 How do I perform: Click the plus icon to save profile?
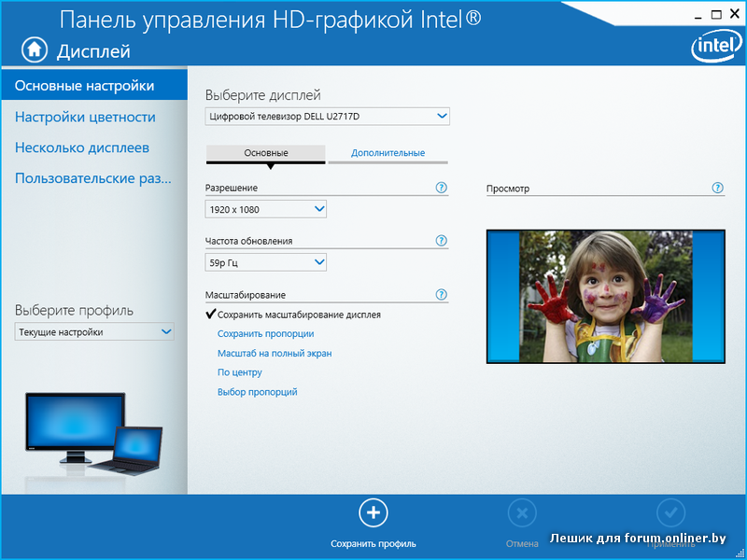coord(373,512)
